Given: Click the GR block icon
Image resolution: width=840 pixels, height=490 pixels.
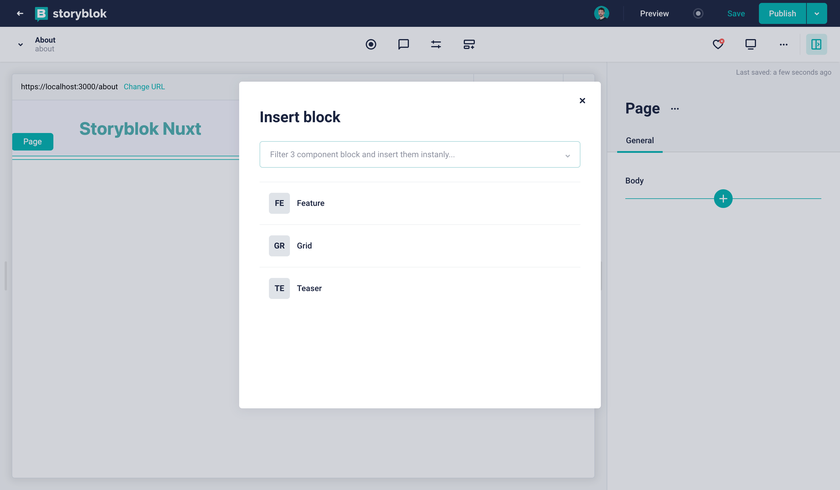Looking at the screenshot, I should (279, 245).
